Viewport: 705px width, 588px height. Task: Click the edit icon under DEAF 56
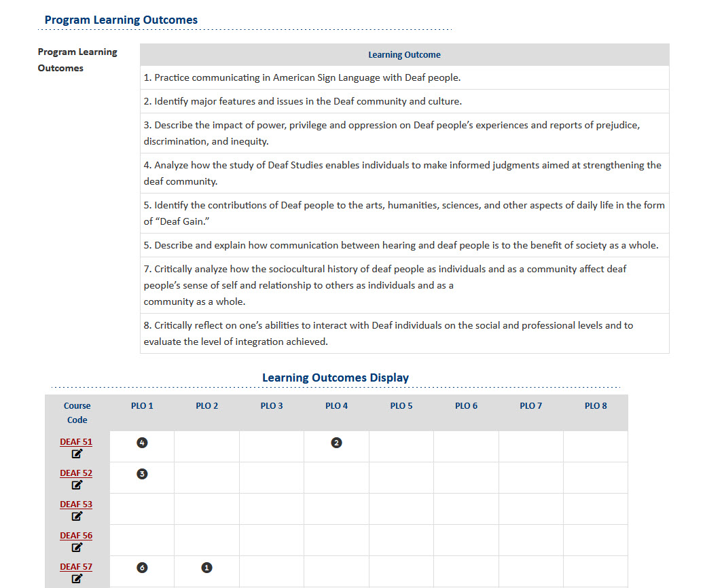77,547
